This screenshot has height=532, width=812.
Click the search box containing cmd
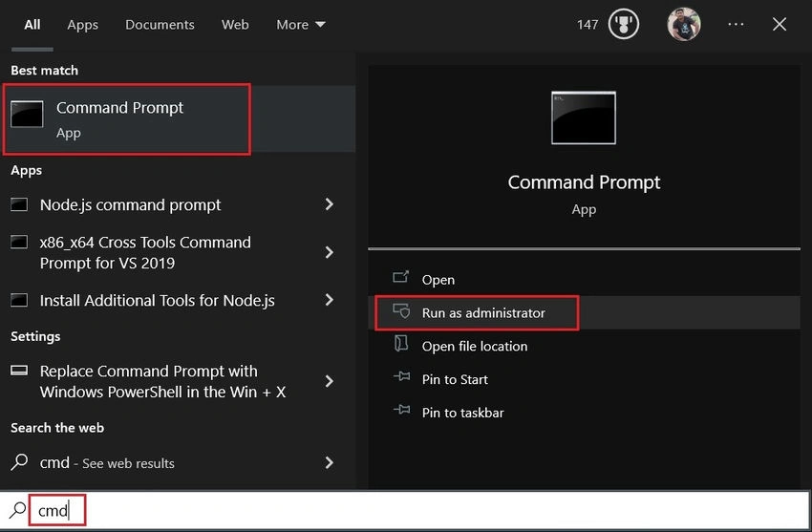405,511
